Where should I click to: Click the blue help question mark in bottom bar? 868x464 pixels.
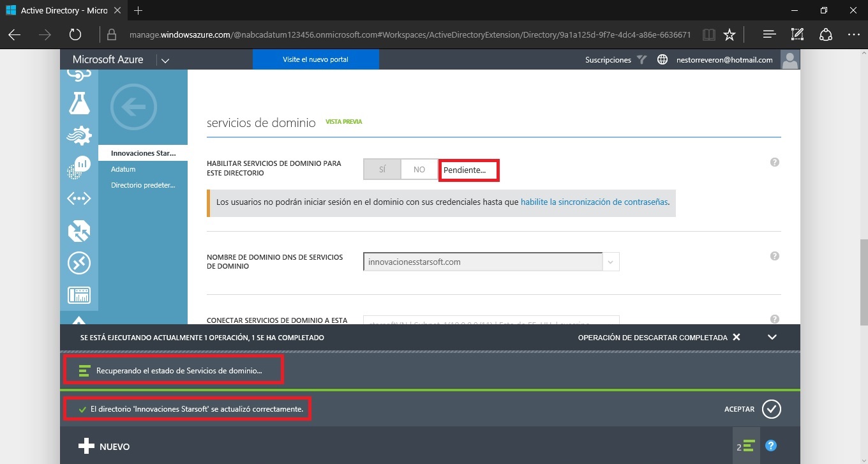(770, 446)
